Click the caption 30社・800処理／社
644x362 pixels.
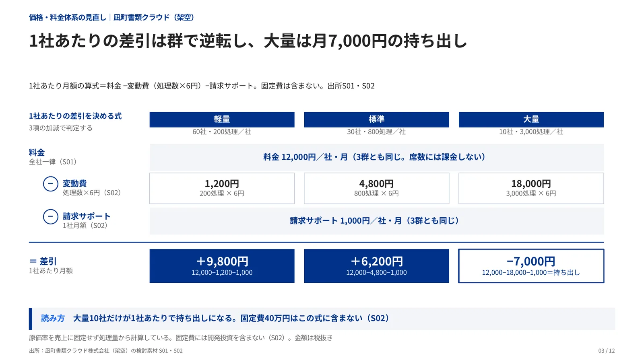pyautogui.click(x=376, y=132)
